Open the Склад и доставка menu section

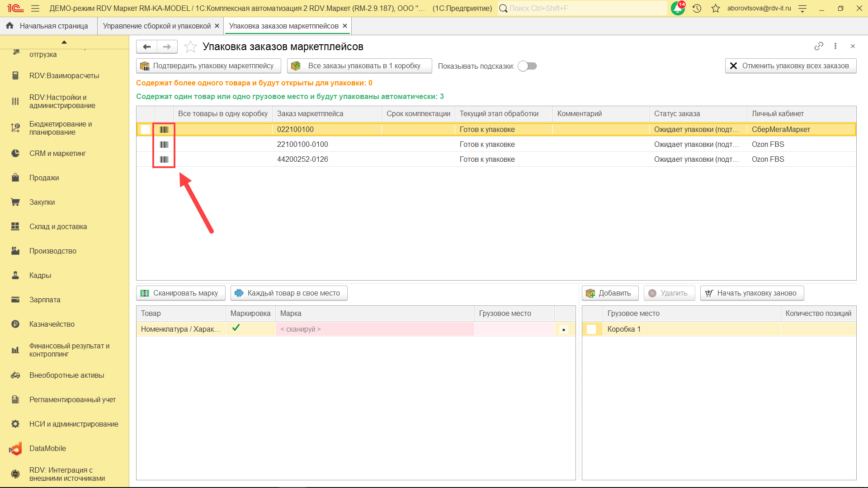pos(58,226)
